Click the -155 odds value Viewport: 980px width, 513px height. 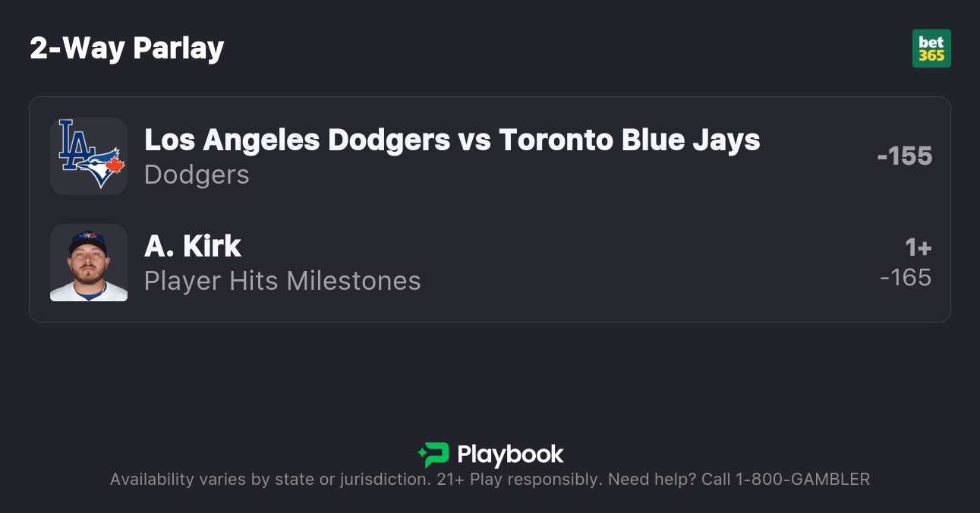pos(903,156)
